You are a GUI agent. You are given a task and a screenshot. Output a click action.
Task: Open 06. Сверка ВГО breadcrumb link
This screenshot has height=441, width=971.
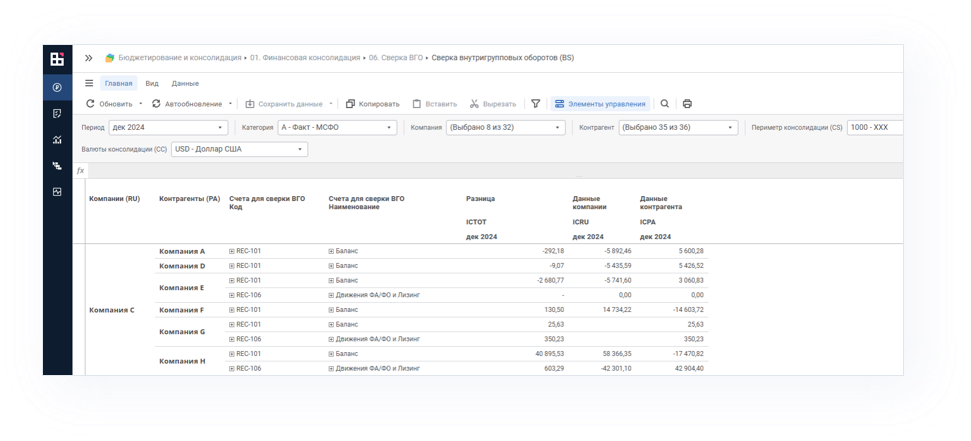click(x=396, y=58)
